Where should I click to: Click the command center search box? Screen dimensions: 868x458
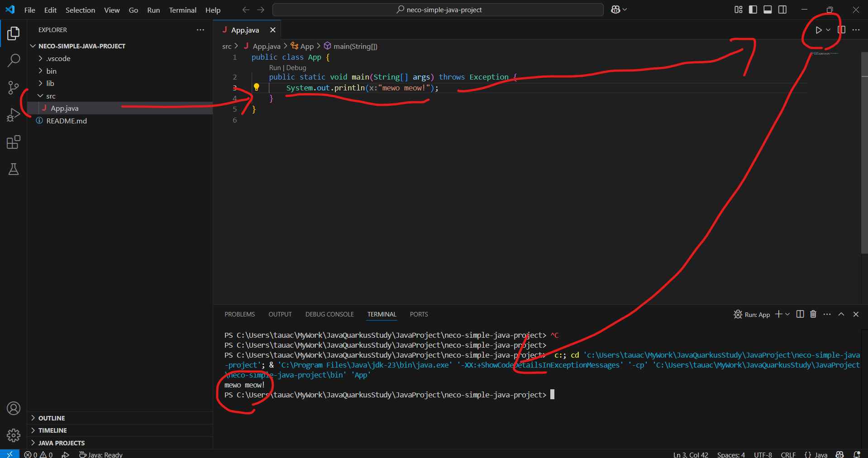click(438, 9)
